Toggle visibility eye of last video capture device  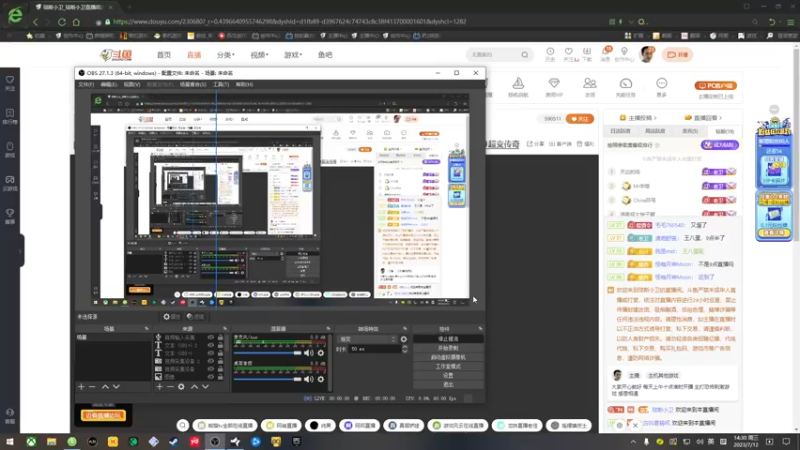pyautogui.click(x=211, y=369)
